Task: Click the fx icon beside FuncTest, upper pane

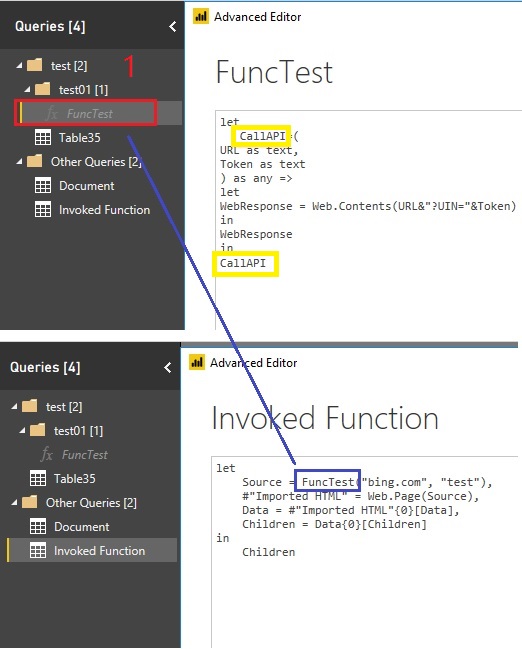Action: tap(52, 113)
